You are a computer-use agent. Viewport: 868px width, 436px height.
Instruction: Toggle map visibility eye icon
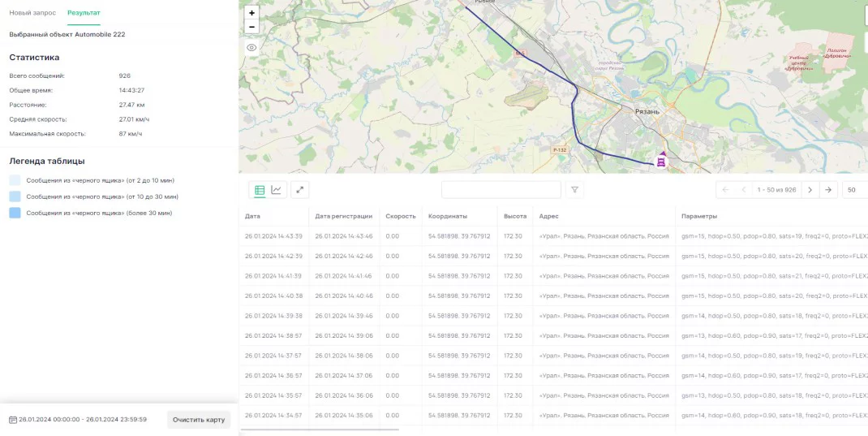[251, 48]
